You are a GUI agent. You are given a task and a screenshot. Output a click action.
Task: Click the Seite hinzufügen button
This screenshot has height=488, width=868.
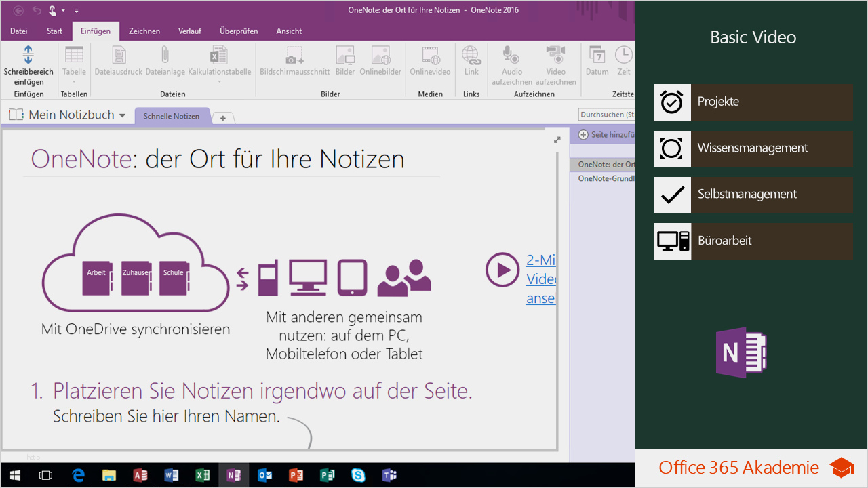point(608,135)
